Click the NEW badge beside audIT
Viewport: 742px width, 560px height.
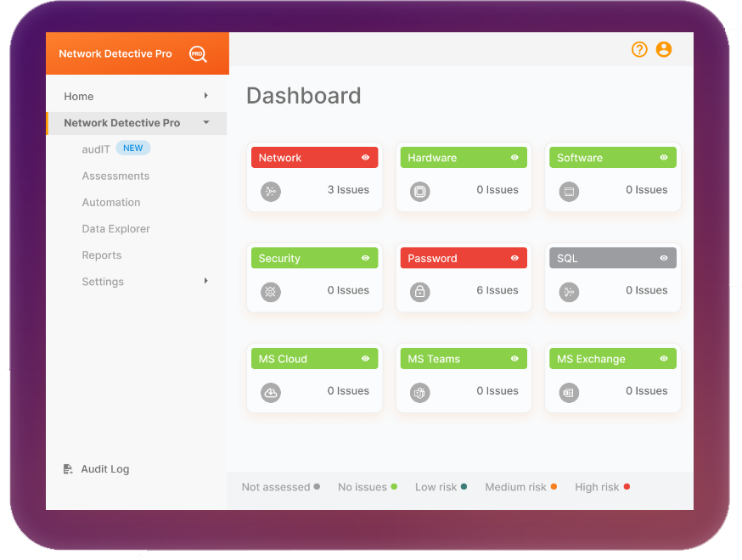133,148
